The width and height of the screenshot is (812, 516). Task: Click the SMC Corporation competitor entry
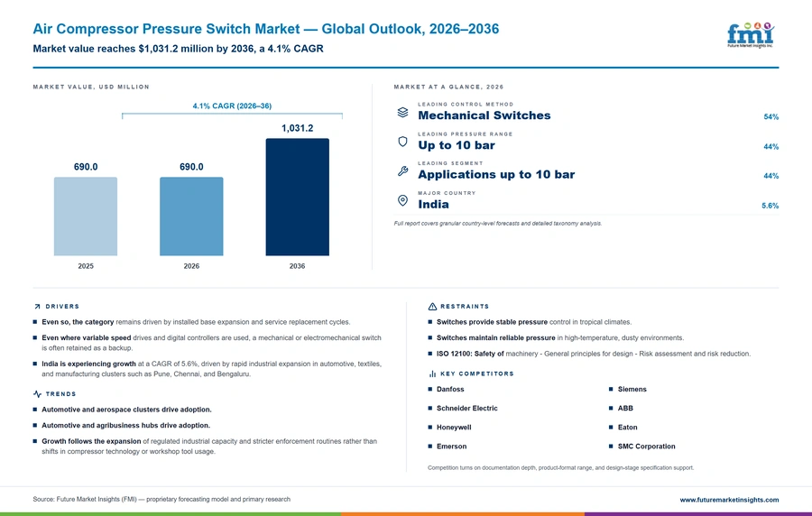tap(646, 447)
